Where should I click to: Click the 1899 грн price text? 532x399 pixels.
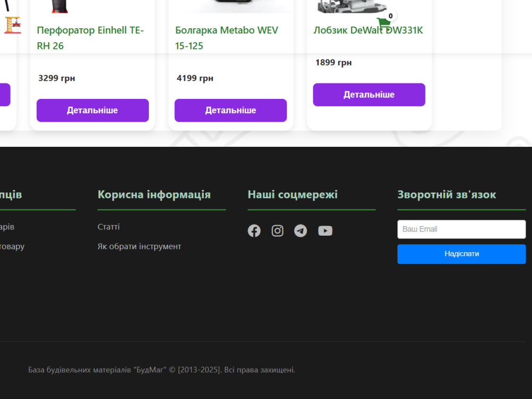334,62
